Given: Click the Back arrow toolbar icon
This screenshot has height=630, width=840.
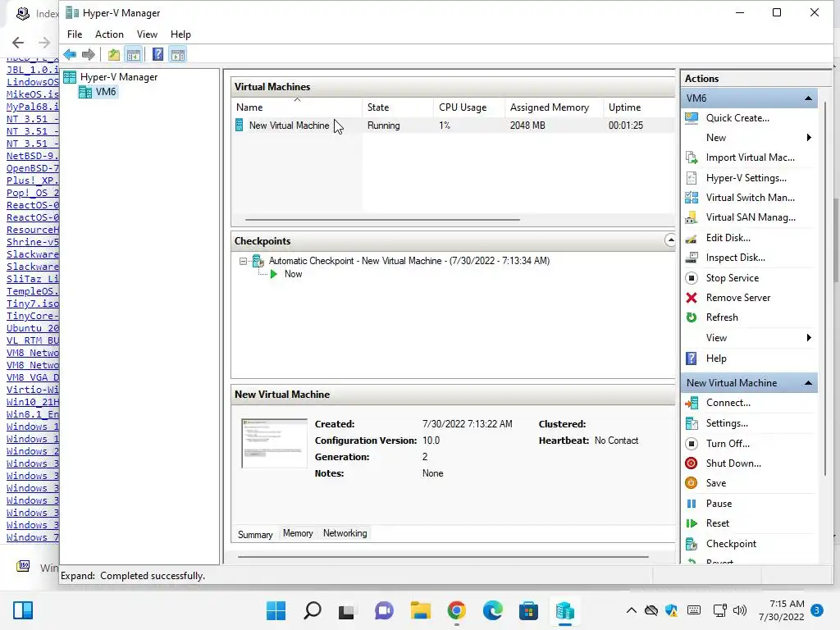Looking at the screenshot, I should [70, 54].
